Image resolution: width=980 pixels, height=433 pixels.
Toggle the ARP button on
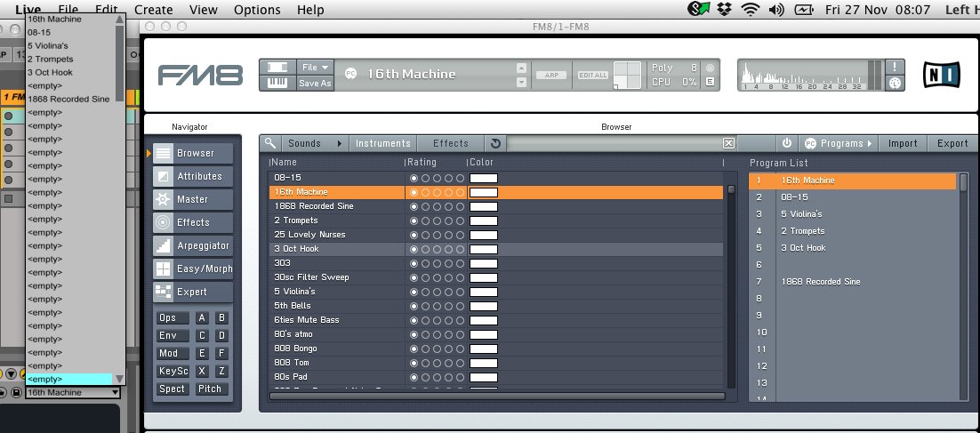pyautogui.click(x=550, y=76)
